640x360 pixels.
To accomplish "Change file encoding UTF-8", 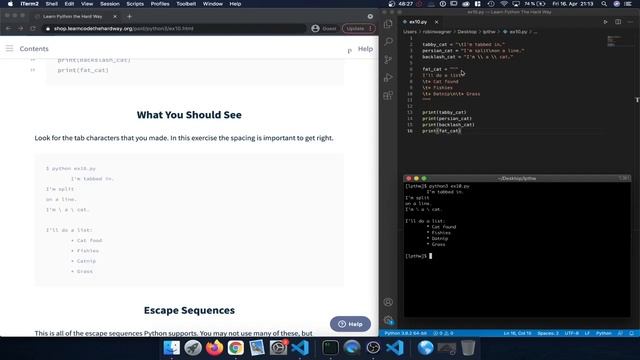I will pyautogui.click(x=571, y=333).
